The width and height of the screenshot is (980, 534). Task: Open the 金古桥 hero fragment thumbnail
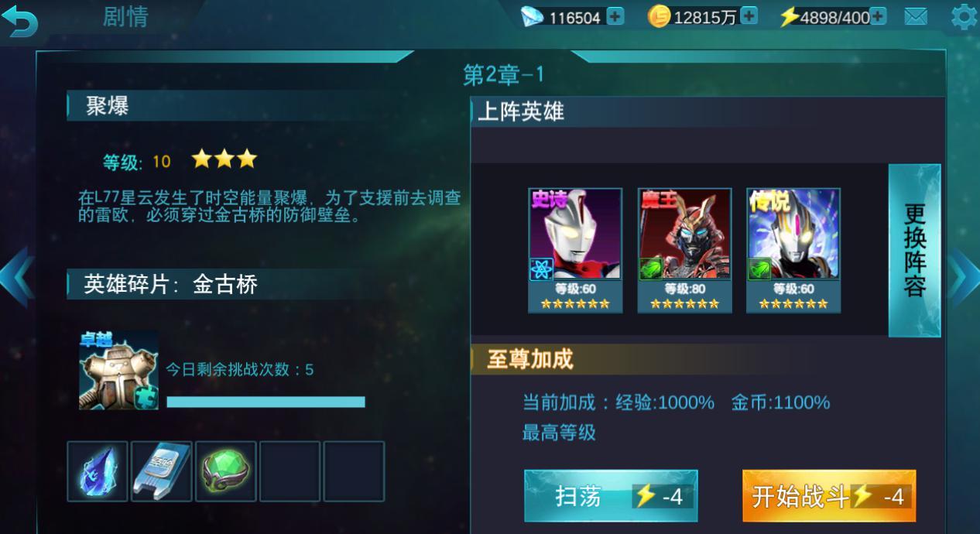(x=118, y=371)
